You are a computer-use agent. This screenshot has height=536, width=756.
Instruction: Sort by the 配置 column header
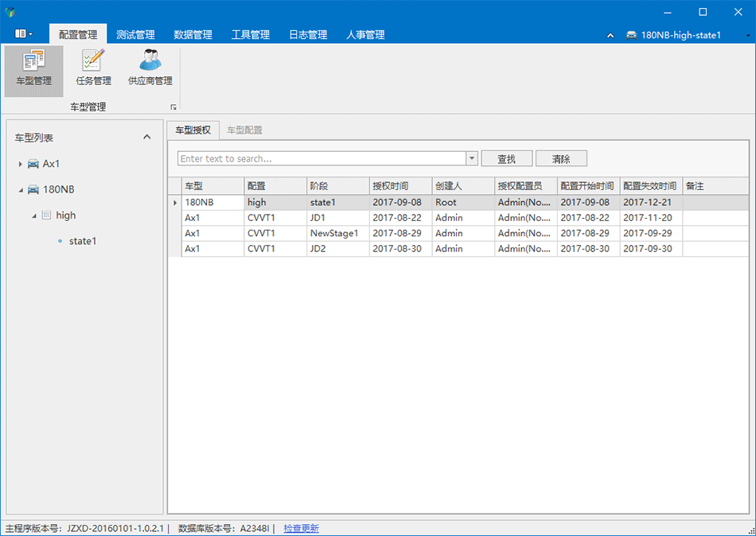click(x=275, y=186)
